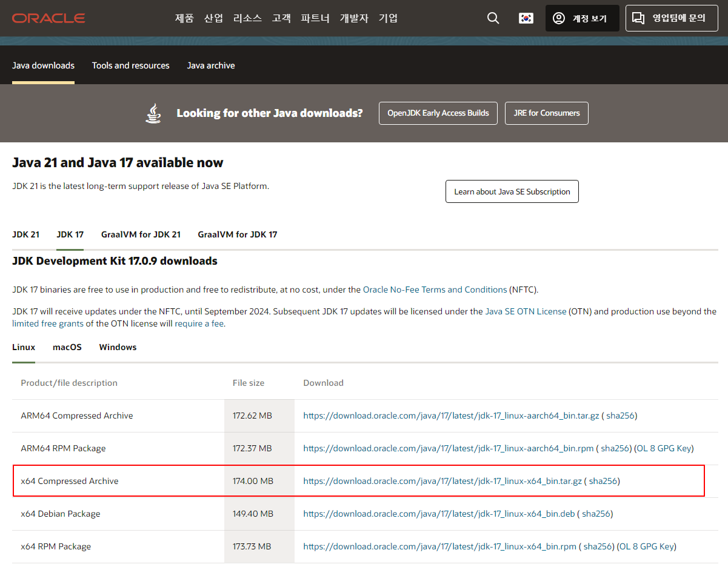Screen dimensions: 728x570
Task: Open sha256 for x64 Compressed Archive
Action: (x=603, y=481)
